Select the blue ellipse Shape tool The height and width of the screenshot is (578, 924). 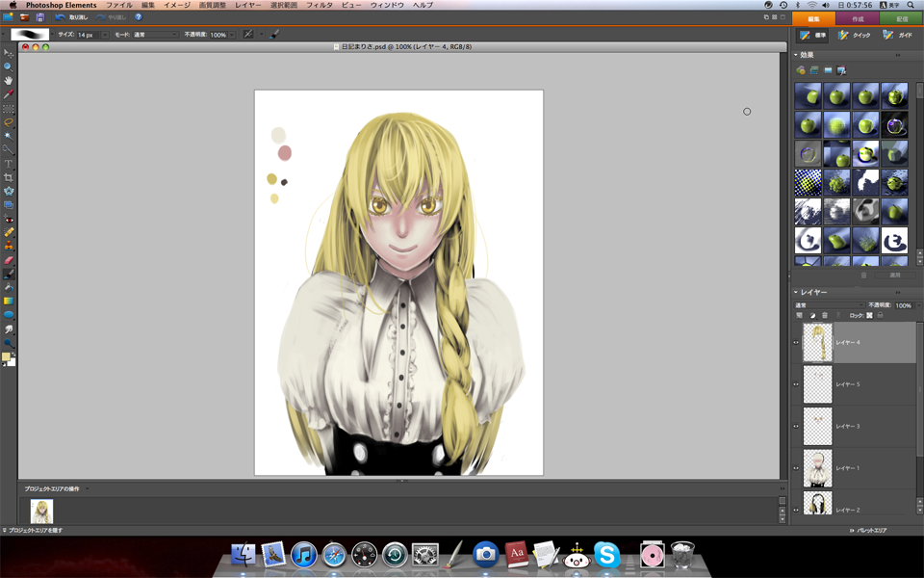pos(9,315)
